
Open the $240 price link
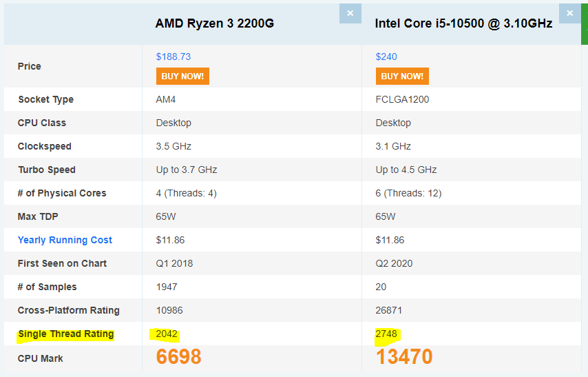point(386,57)
